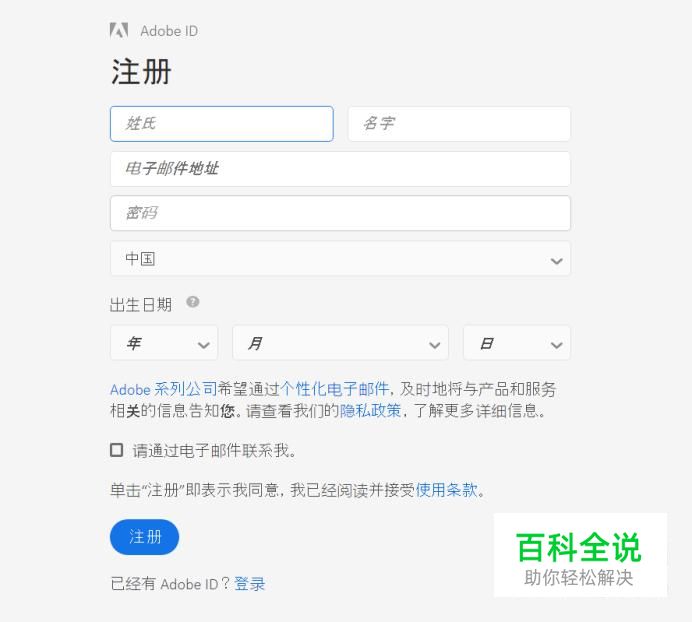Open the 月 month dropdown
This screenshot has height=622, width=692.
point(340,343)
